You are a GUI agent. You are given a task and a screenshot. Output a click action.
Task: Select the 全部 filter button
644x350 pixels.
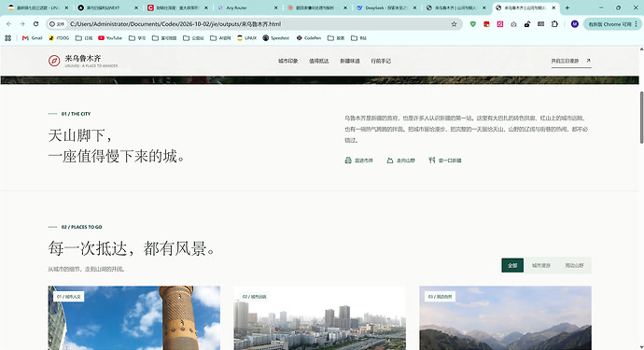click(512, 265)
